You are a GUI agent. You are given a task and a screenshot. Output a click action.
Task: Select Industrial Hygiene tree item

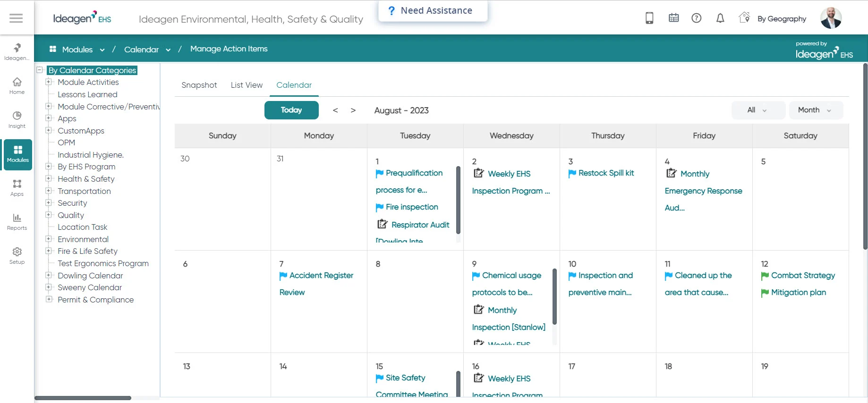pos(91,155)
